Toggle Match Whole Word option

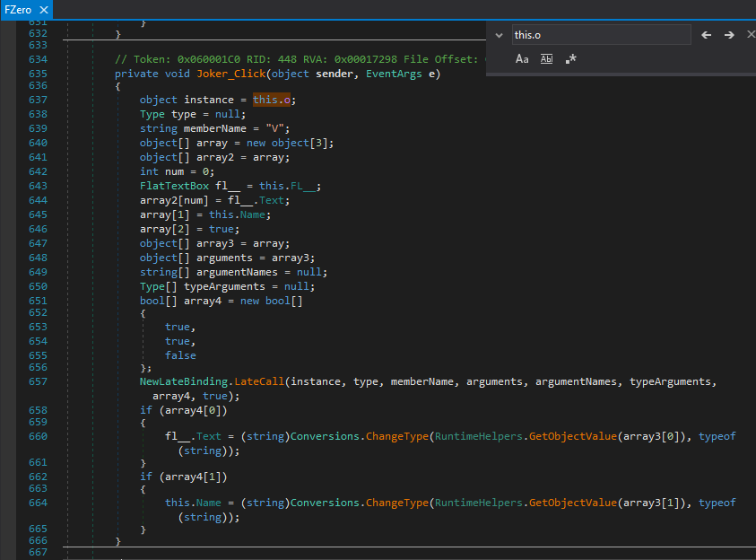pyautogui.click(x=546, y=59)
